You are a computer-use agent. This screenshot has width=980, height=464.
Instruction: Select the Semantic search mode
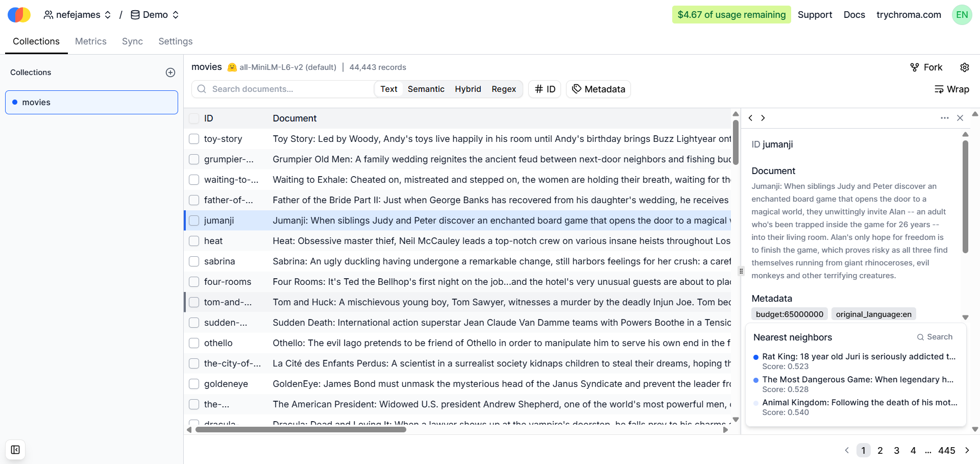[426, 89]
